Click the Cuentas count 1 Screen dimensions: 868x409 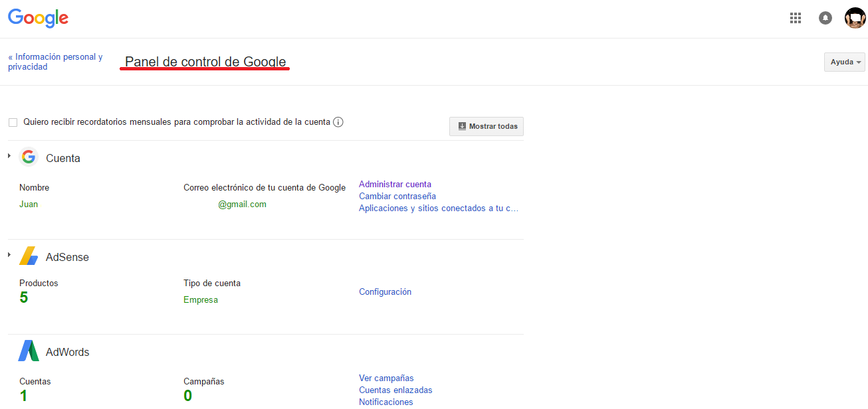[x=23, y=396]
